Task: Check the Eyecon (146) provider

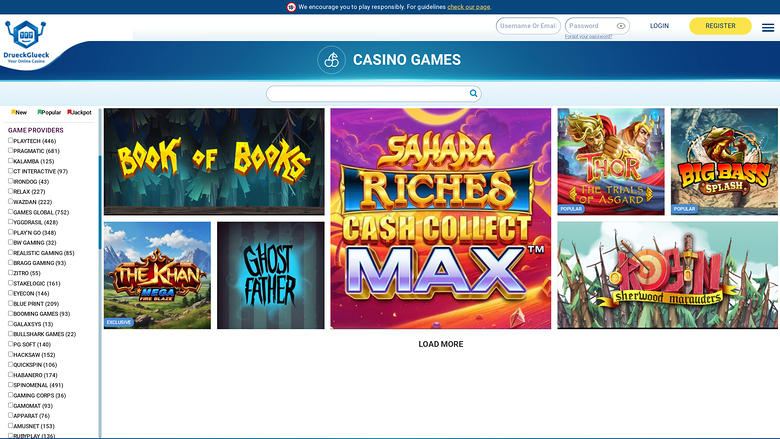Action: 10,293
